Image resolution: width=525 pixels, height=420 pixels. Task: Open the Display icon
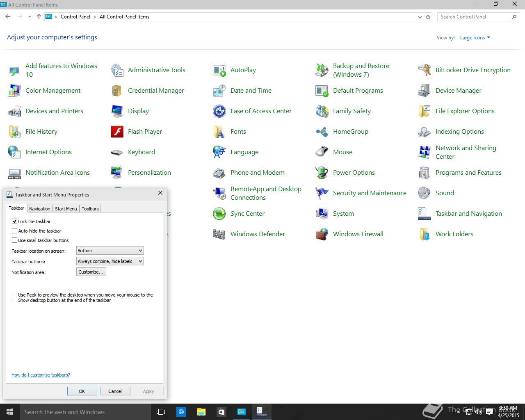[117, 111]
